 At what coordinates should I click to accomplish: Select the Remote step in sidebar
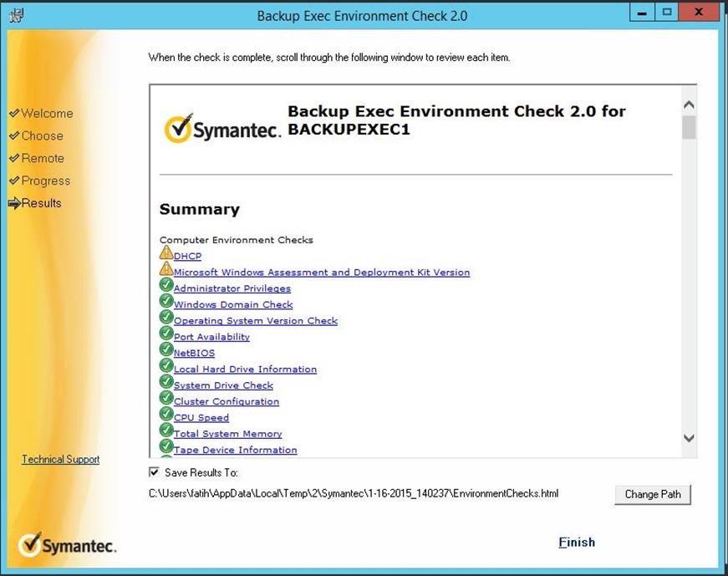(43, 158)
